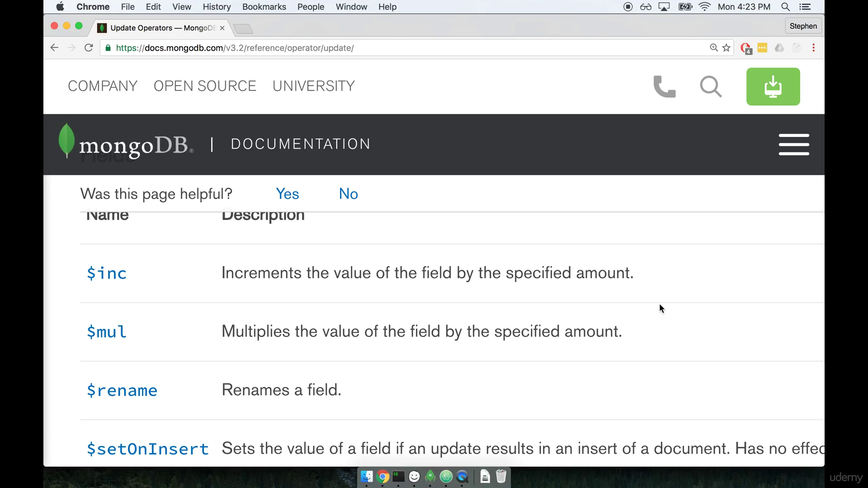
Task: Navigate to $mul operator documentation
Action: click(107, 331)
